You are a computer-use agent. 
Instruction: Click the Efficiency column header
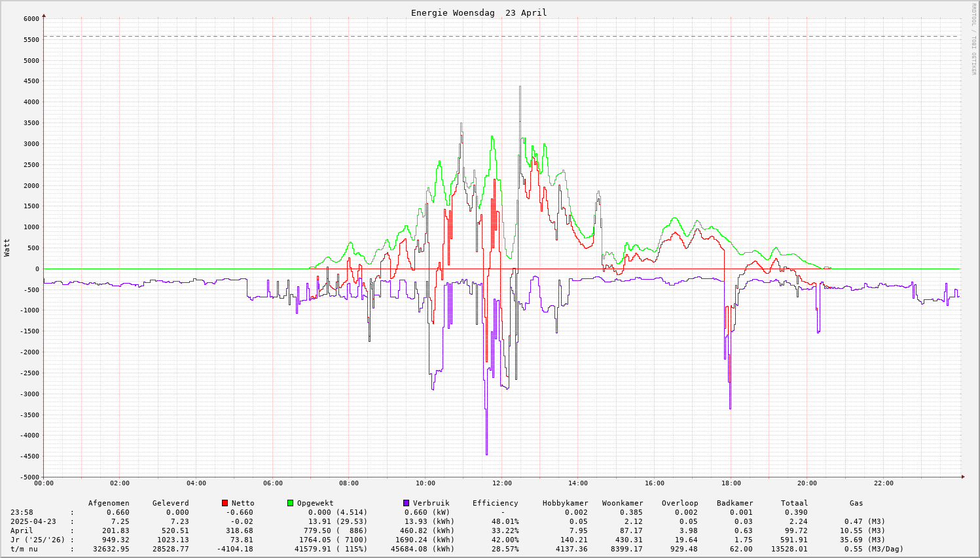495,503
